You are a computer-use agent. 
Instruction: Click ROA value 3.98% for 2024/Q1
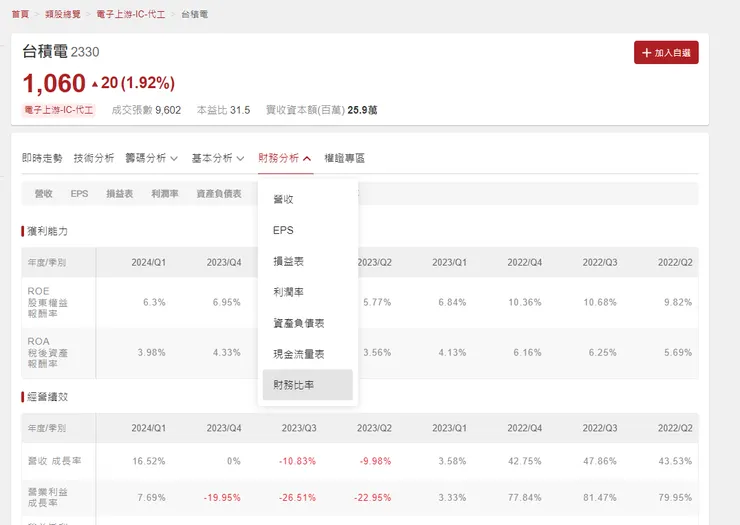(151, 352)
